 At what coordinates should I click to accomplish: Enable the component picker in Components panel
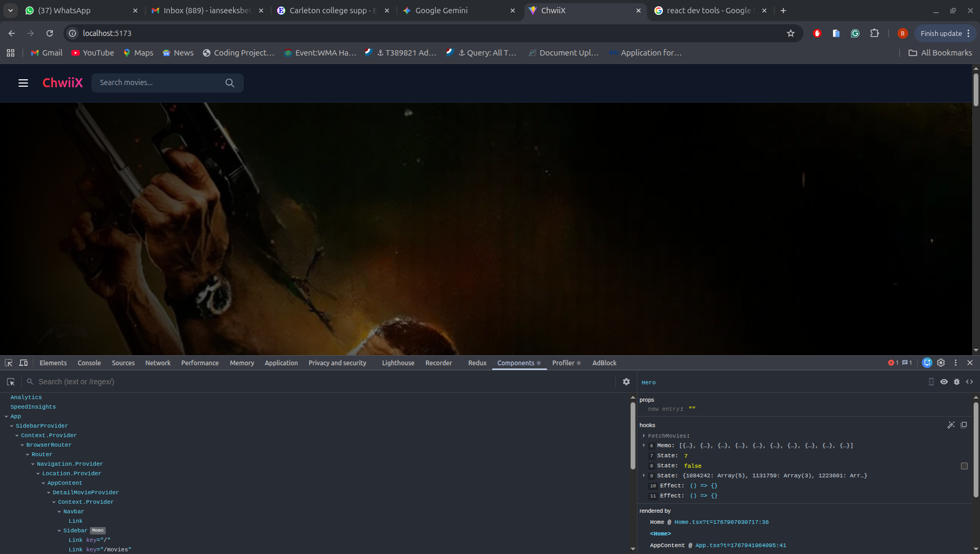[11, 381]
